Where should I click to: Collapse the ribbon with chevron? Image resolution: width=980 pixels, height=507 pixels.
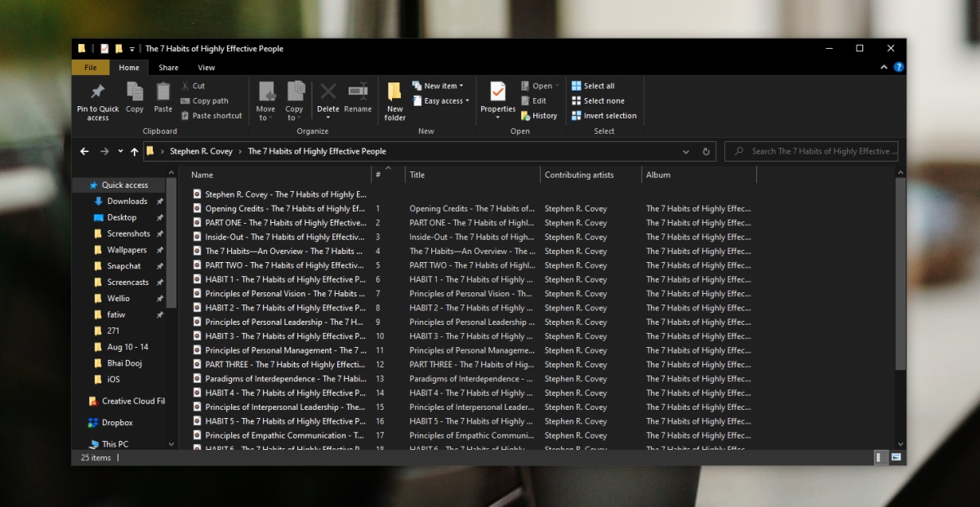pyautogui.click(x=885, y=67)
